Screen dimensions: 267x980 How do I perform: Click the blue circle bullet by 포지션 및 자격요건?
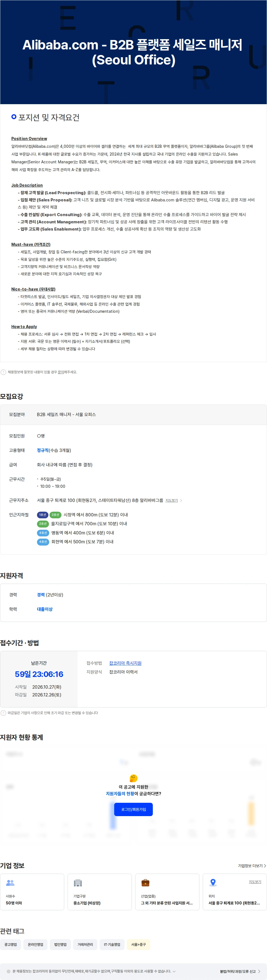tap(14, 117)
